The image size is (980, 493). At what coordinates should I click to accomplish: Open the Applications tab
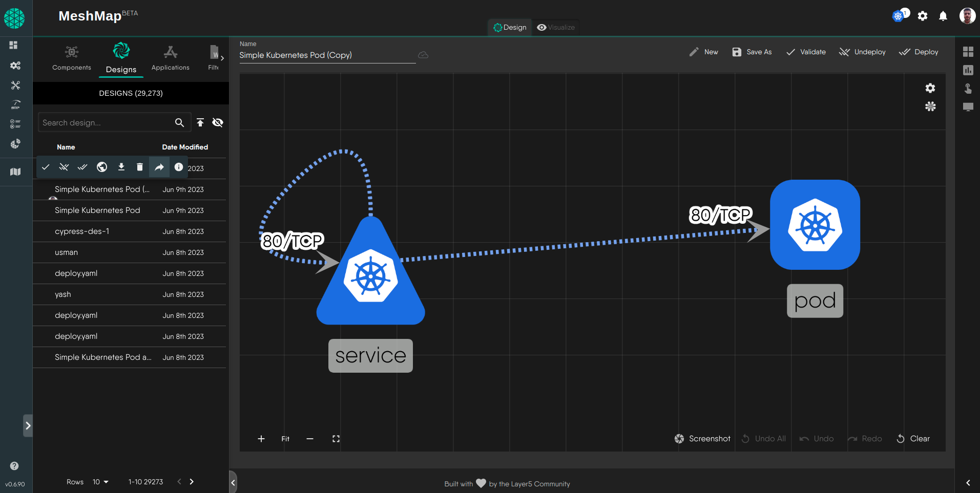coord(170,58)
